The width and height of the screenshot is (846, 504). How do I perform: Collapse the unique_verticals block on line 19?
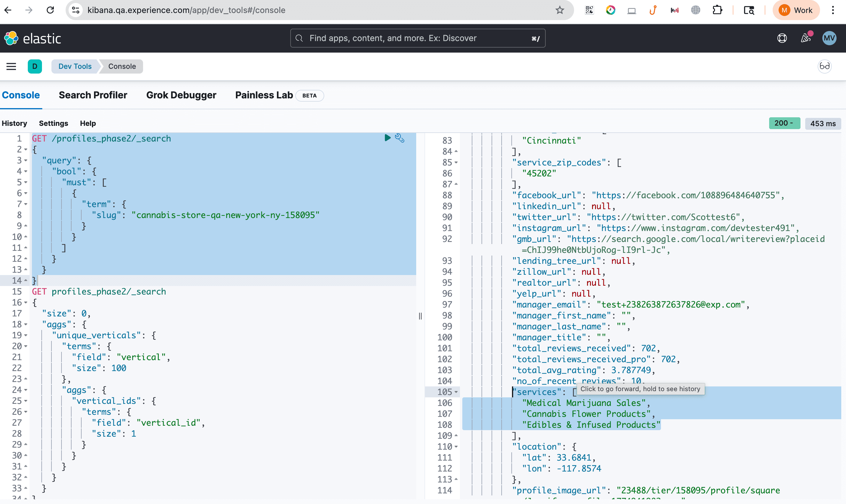click(x=26, y=335)
